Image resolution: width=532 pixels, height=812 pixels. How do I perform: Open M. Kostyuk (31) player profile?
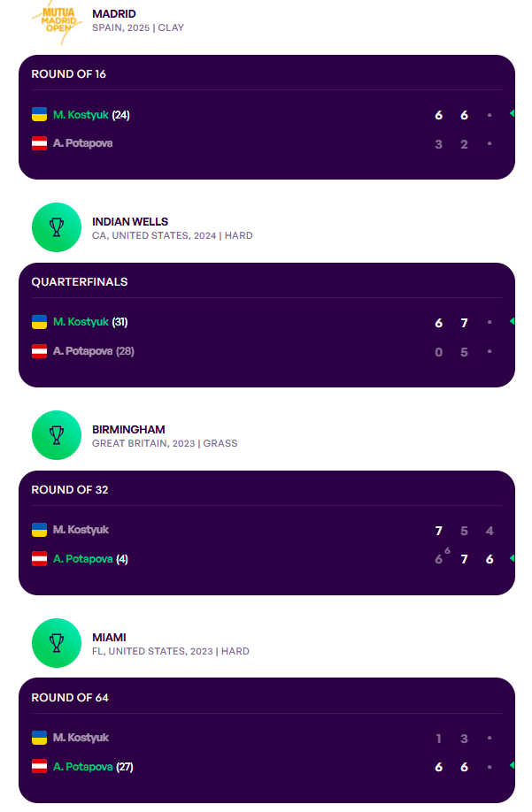(91, 322)
